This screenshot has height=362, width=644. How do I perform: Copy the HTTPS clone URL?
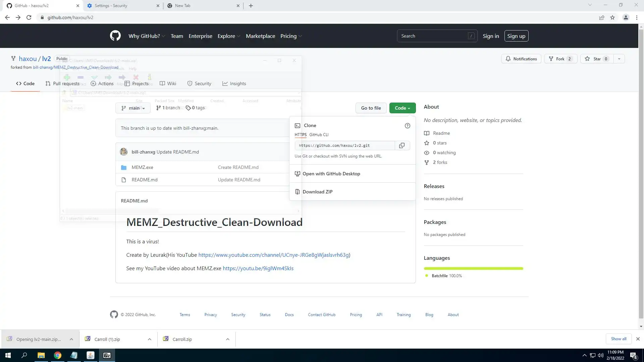coord(402,145)
